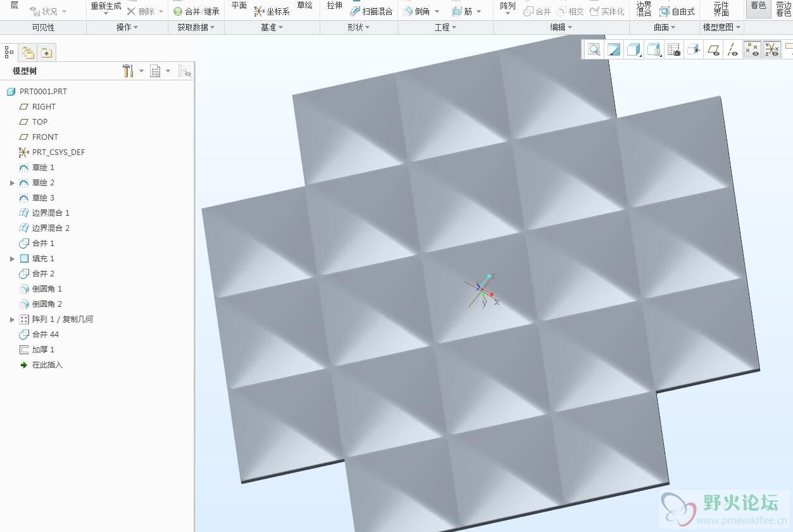Image resolution: width=793 pixels, height=532 pixels.
Task: Toggle datum plane display
Action: [x=713, y=50]
